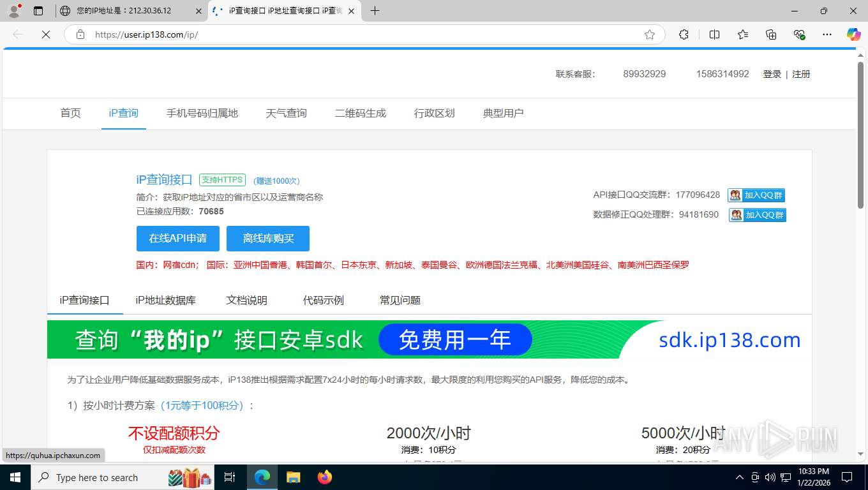Open 二维码生成 navigation item
Screen dimensions: 868x490
click(x=361, y=113)
